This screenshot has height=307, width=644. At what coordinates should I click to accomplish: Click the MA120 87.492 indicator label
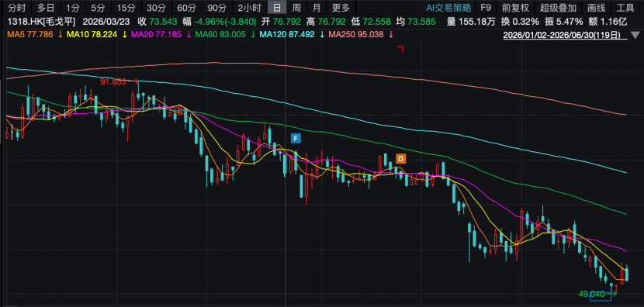287,35
